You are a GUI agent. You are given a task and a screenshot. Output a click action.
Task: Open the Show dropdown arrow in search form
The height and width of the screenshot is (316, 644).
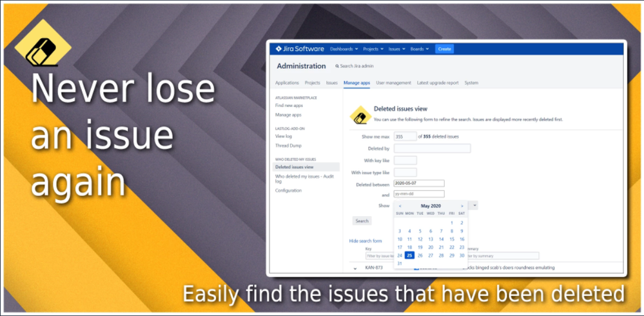coord(474,205)
